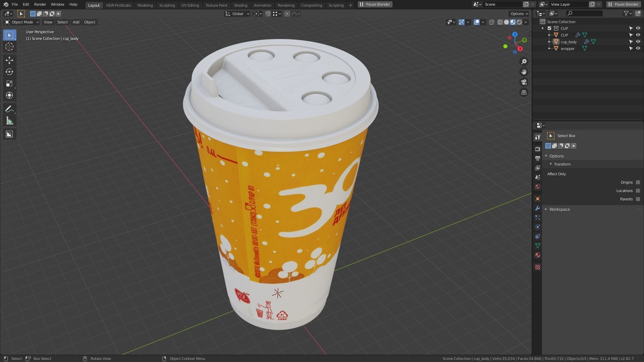The height and width of the screenshot is (362, 644).
Task: Toggle camera view in viewport
Action: click(x=524, y=82)
